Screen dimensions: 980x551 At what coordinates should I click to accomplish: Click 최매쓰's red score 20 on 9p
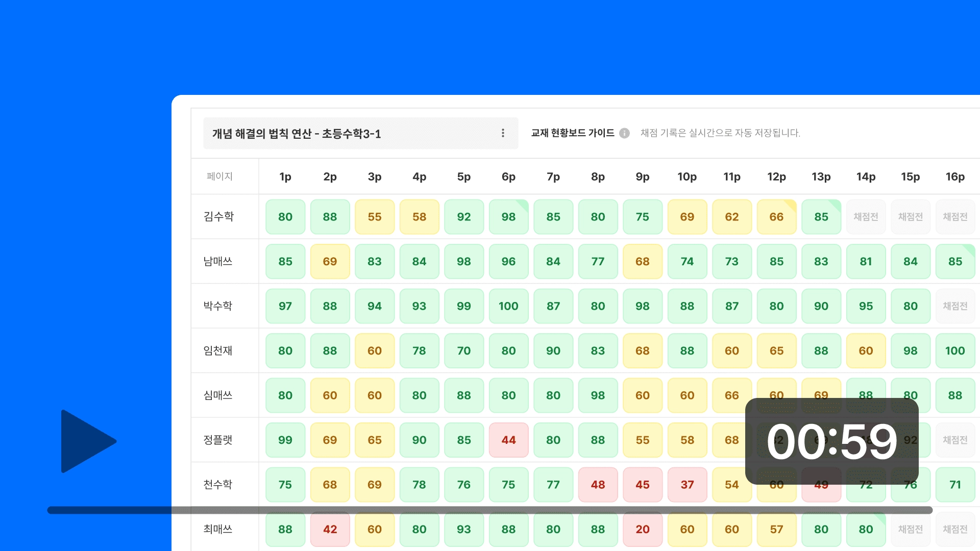point(642,529)
